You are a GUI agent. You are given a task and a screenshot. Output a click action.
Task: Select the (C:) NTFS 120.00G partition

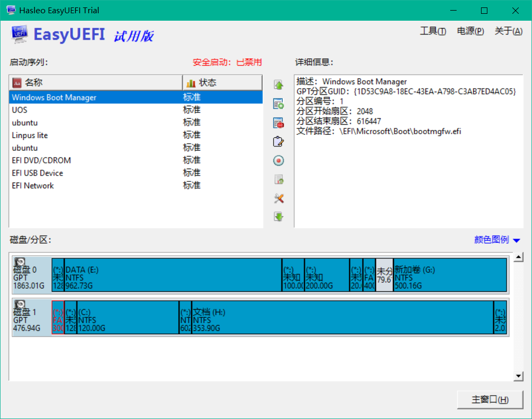tap(128, 317)
